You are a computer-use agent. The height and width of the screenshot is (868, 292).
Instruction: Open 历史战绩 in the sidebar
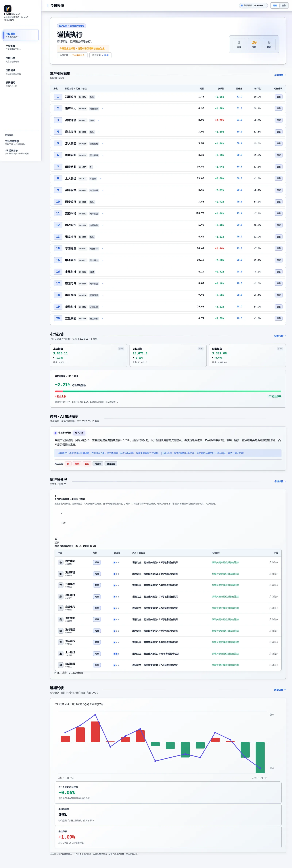click(x=21, y=72)
